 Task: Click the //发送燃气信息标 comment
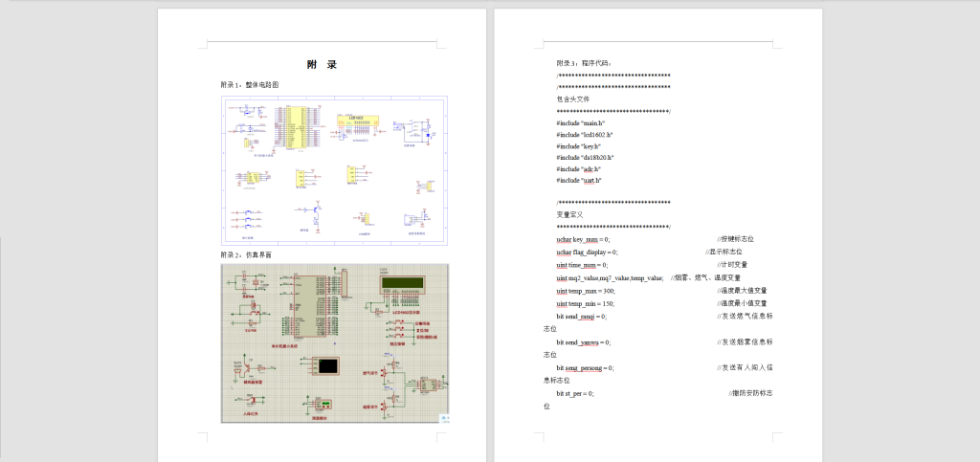(x=745, y=317)
